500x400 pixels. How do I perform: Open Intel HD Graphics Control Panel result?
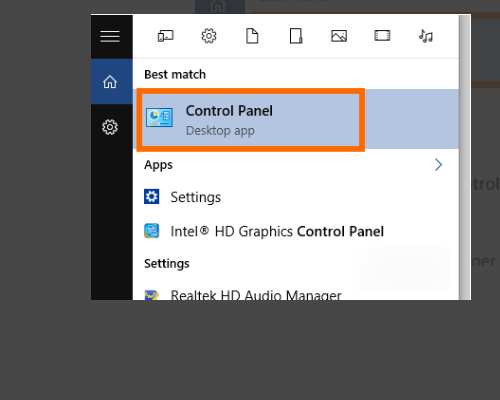(x=296, y=231)
